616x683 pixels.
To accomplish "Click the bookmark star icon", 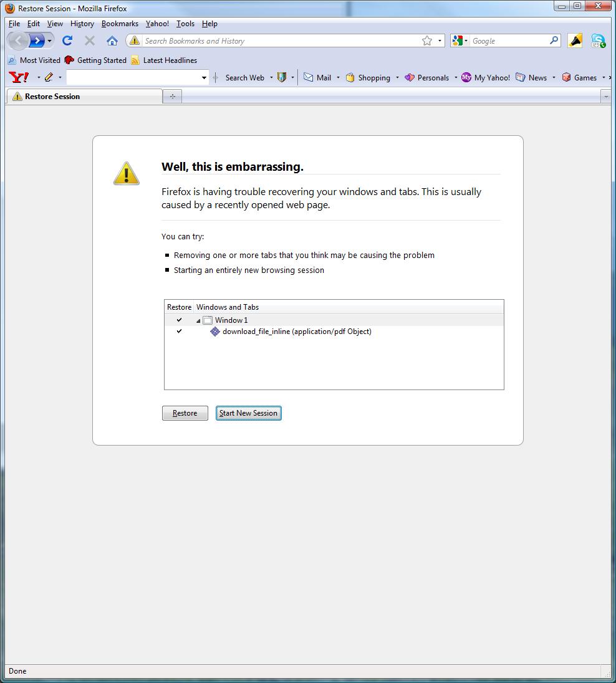I will click(427, 41).
